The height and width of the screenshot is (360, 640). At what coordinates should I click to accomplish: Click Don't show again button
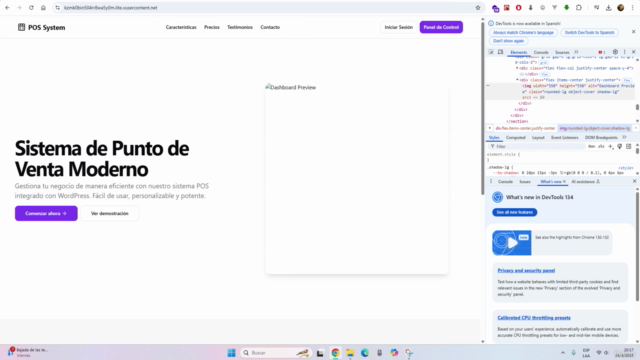point(508,41)
